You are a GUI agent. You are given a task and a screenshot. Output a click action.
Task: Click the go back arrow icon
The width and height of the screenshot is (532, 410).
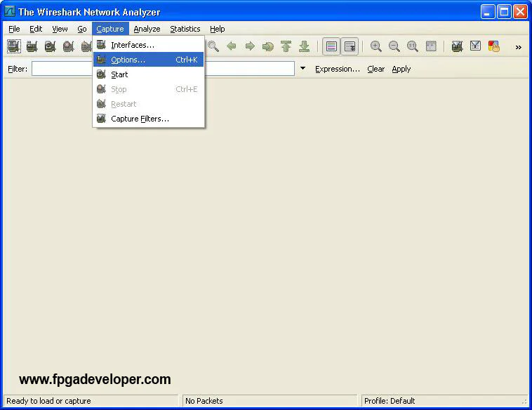232,46
